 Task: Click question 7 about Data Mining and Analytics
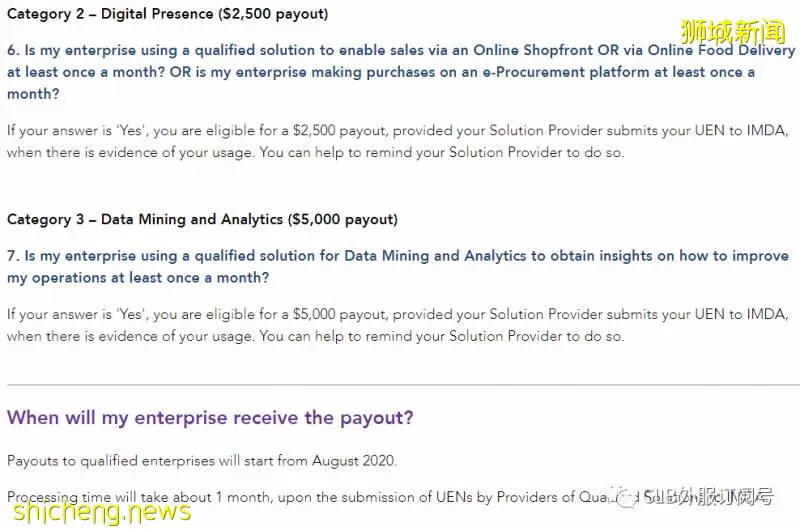click(x=398, y=266)
